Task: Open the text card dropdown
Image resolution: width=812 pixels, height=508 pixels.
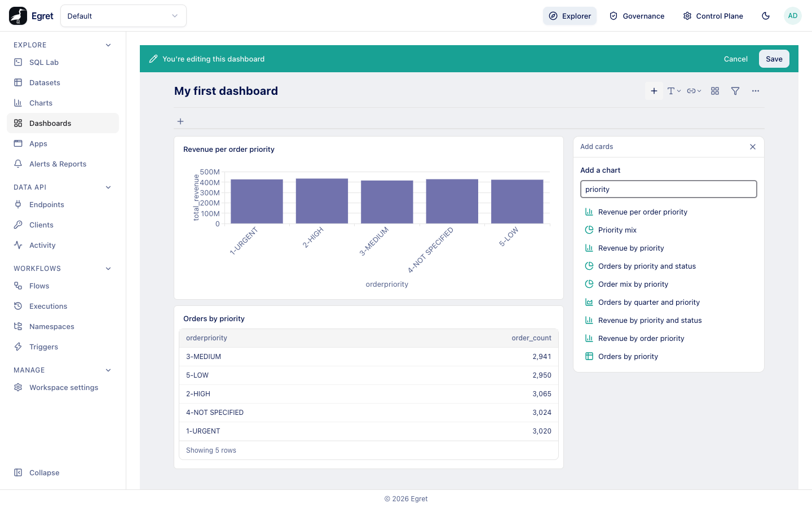Action: coord(674,91)
